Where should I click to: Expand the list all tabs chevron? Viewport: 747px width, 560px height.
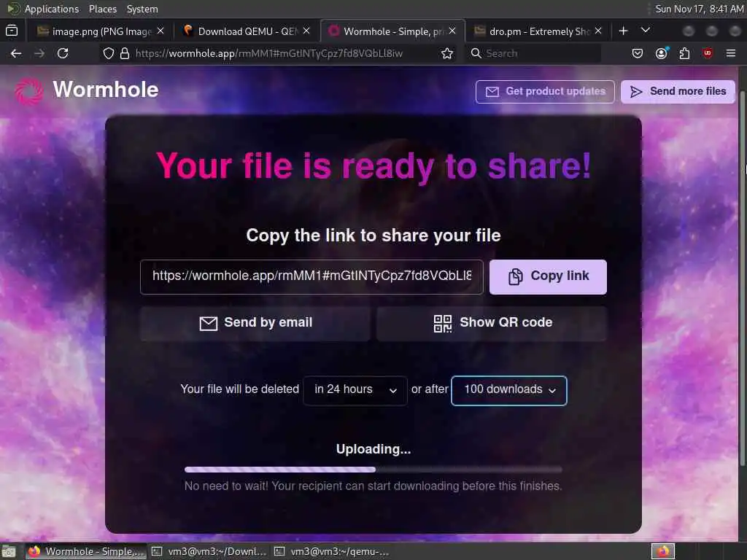(646, 31)
